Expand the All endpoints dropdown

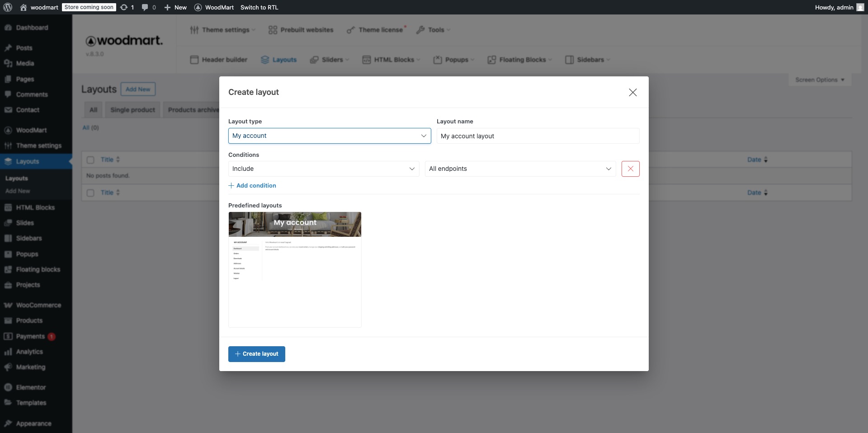point(520,169)
